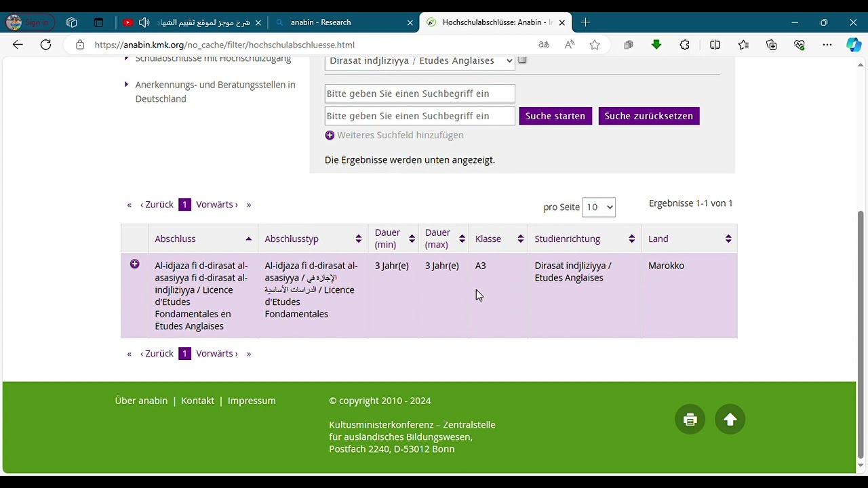
Task: Sort by Abschluss column
Action: point(203,239)
